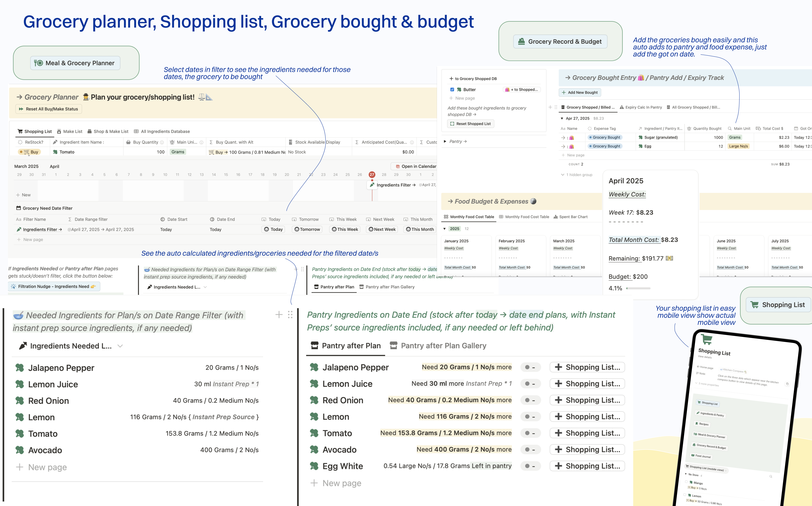Switch to Expiry Calc In Pantry tab
The width and height of the screenshot is (812, 506).
coord(641,107)
